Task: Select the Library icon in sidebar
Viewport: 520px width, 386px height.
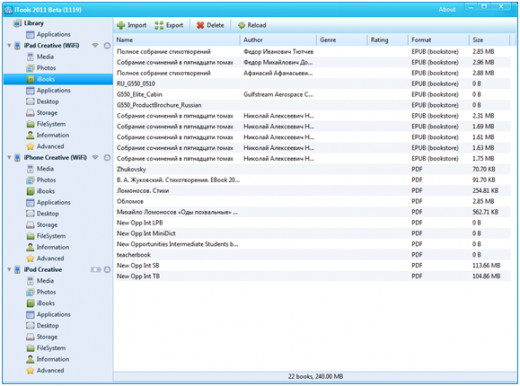Action: [x=17, y=23]
